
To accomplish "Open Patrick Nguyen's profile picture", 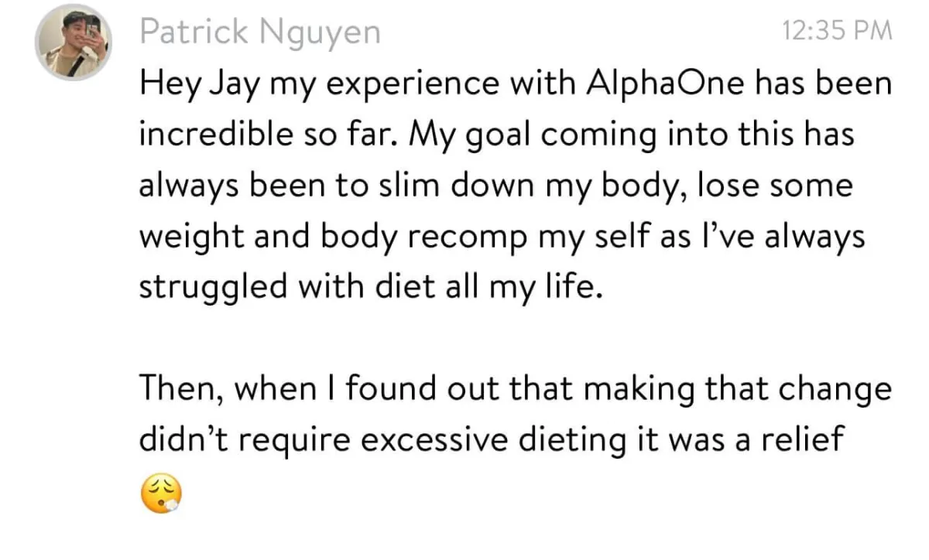I will [x=74, y=43].
